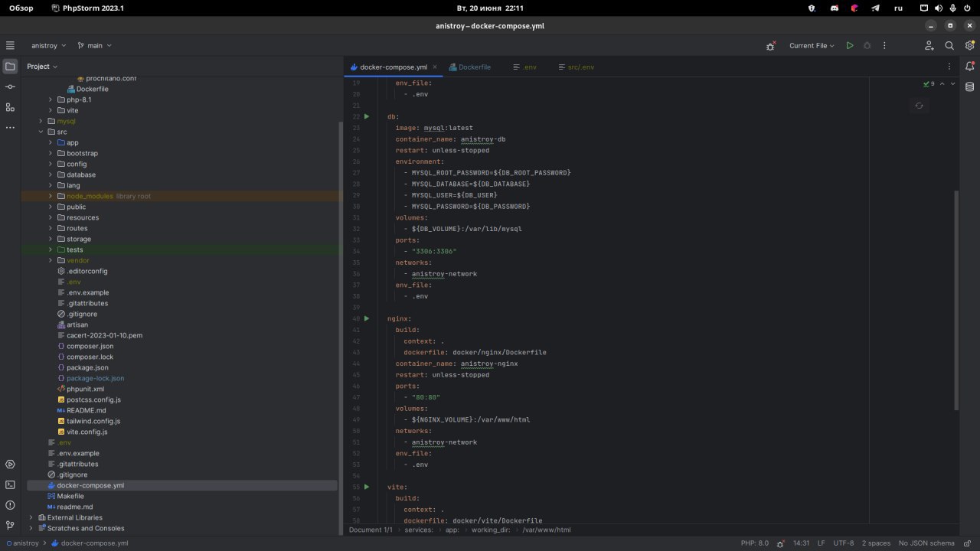
Task: Switch to the Dockerfile editor tab
Action: pos(469,67)
